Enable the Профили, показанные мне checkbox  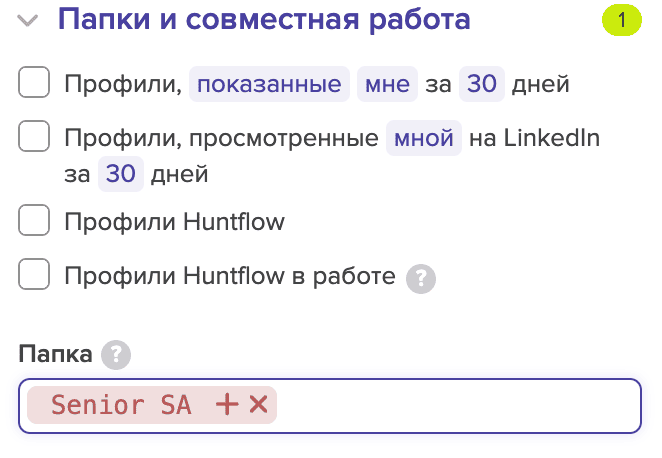[x=34, y=83]
